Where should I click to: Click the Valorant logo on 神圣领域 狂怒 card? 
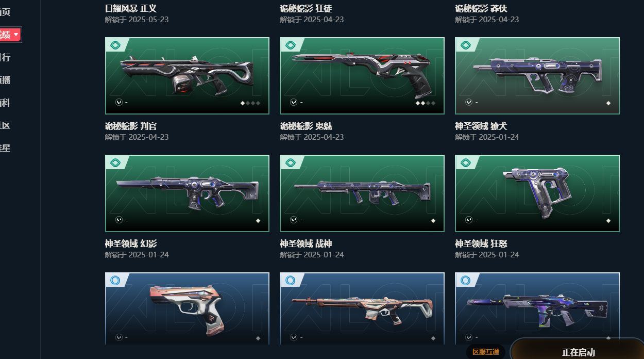(x=469, y=220)
